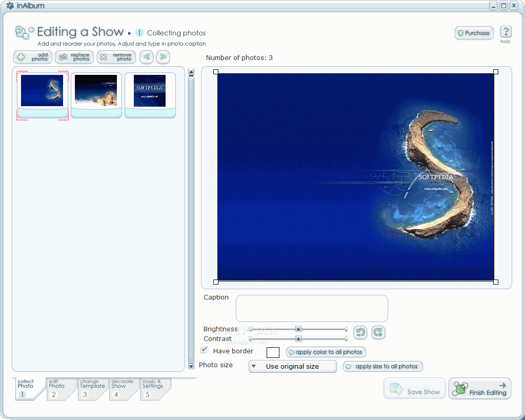Click the large photo preview image

point(356,177)
